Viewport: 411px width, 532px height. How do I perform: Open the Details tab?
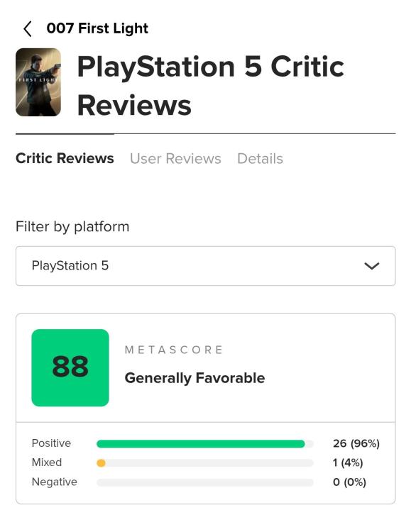(x=261, y=158)
